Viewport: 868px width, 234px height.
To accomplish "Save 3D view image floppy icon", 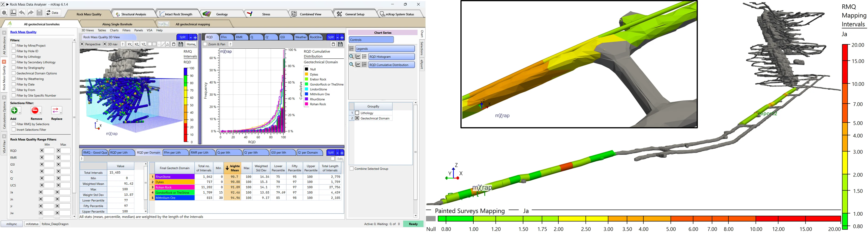I will point(181,44).
